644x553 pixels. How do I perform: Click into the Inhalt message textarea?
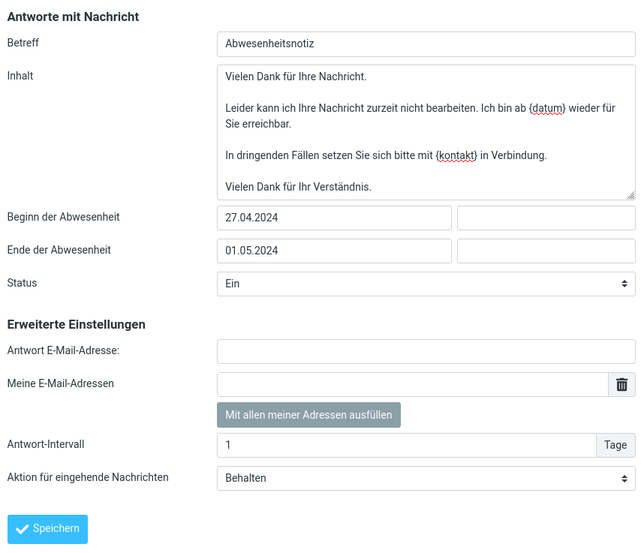425,132
